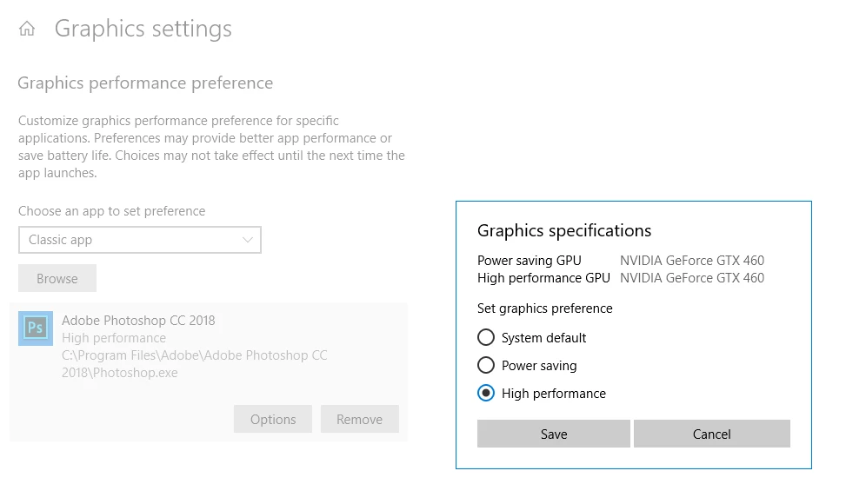Go back using the Home icon
846x504 pixels.
pyautogui.click(x=27, y=29)
